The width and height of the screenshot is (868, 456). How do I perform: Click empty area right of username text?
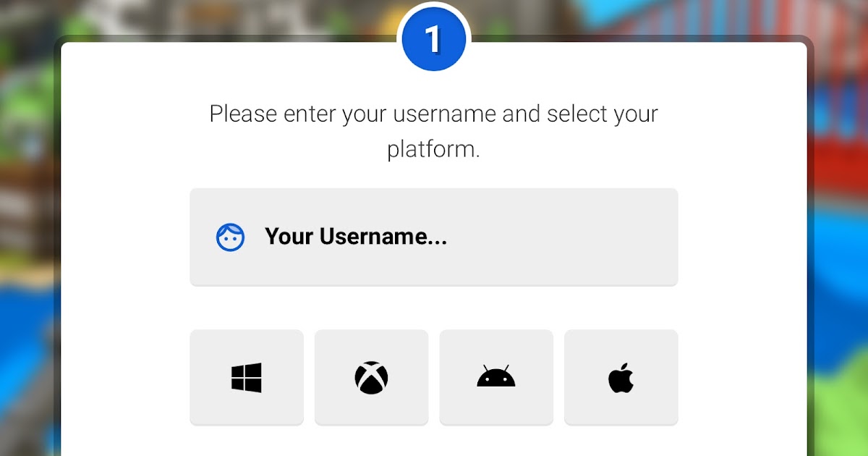tap(564, 237)
